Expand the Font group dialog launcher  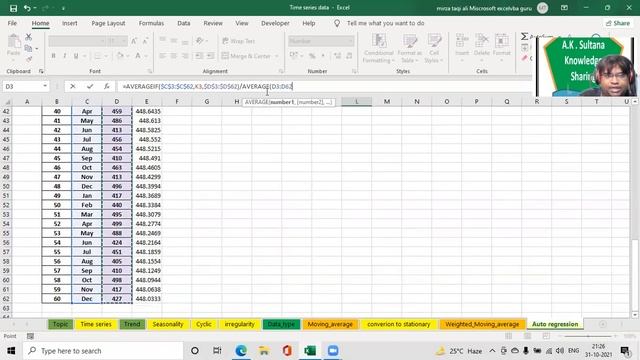[150, 71]
